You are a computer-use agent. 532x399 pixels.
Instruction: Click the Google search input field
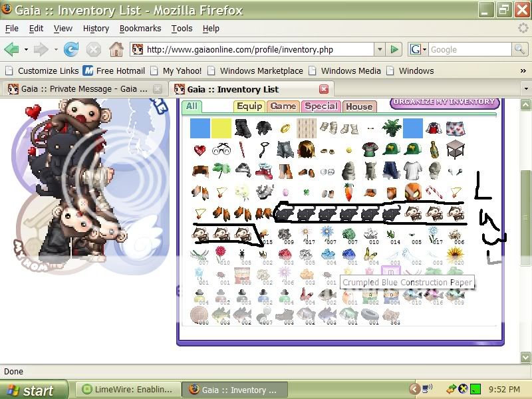(x=469, y=49)
